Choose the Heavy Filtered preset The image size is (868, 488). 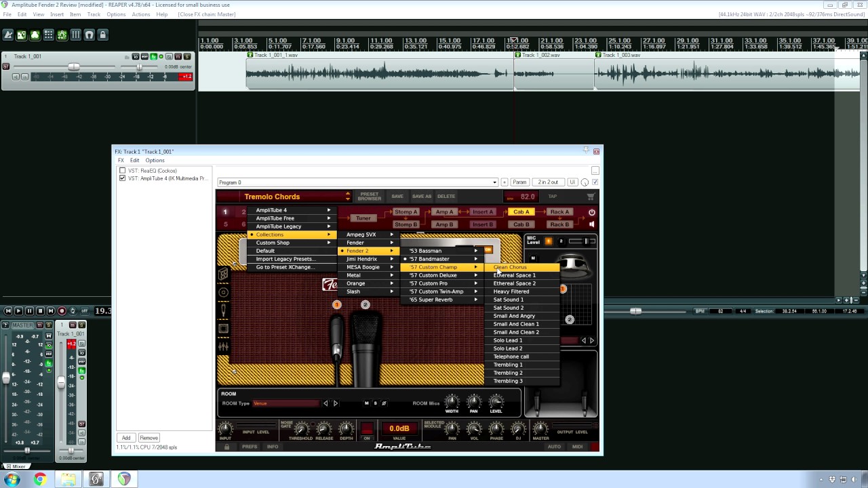click(x=521, y=291)
